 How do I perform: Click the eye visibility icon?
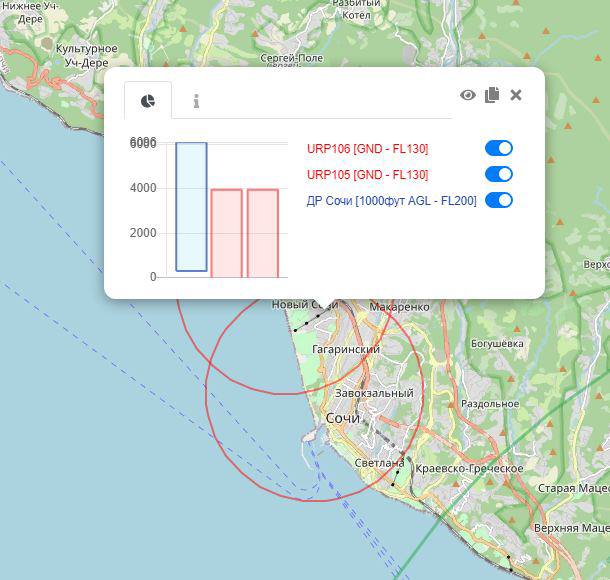click(468, 95)
